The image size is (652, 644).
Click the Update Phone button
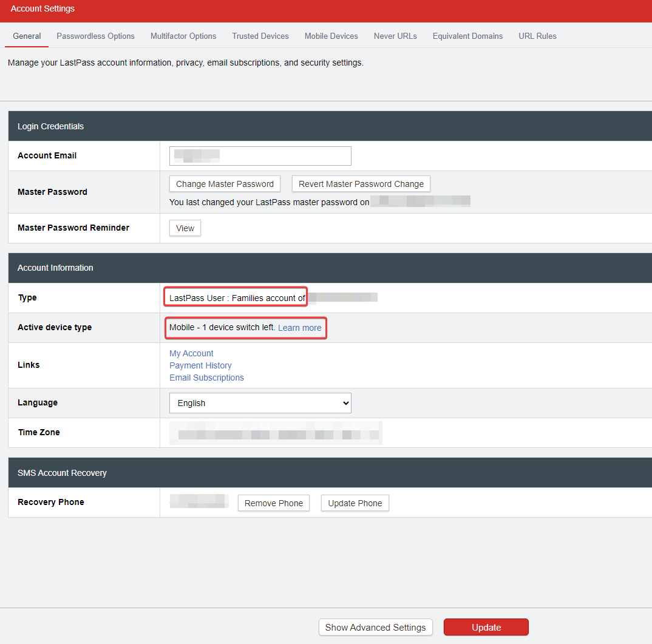pyautogui.click(x=355, y=503)
